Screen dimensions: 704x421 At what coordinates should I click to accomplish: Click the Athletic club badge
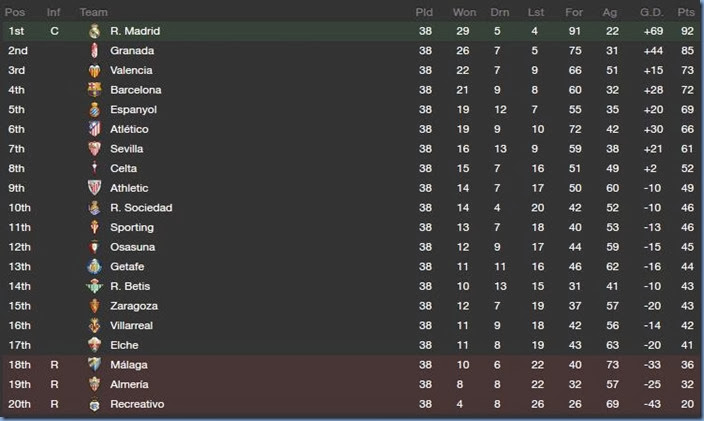[95, 188]
